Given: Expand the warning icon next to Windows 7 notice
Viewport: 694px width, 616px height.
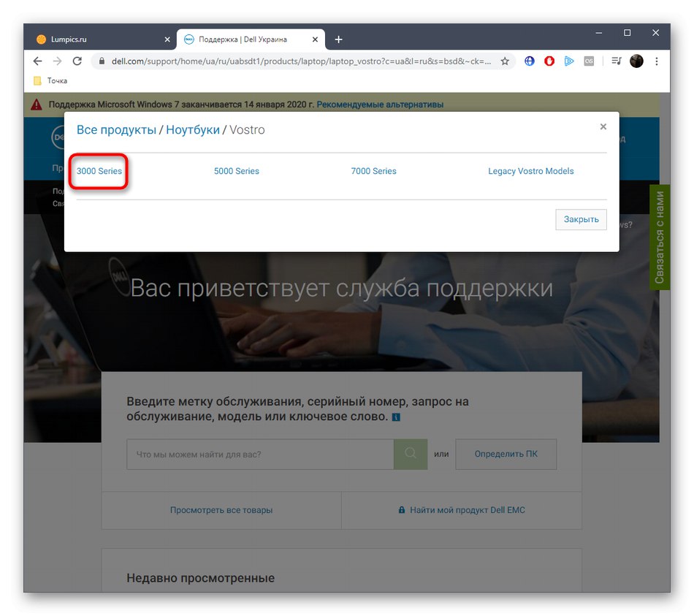Looking at the screenshot, I should click(x=36, y=104).
